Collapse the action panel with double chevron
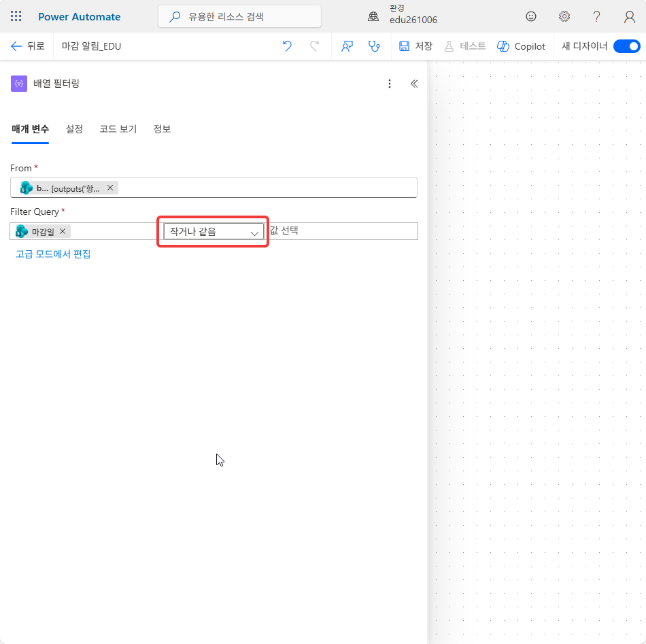This screenshot has height=644, width=646. (414, 84)
